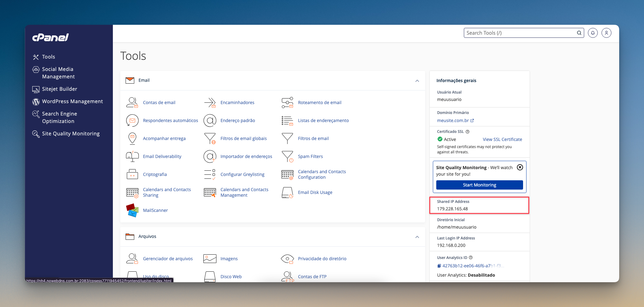Click the Spam Filters funnel icon
The height and width of the screenshot is (307, 644).
(x=287, y=156)
